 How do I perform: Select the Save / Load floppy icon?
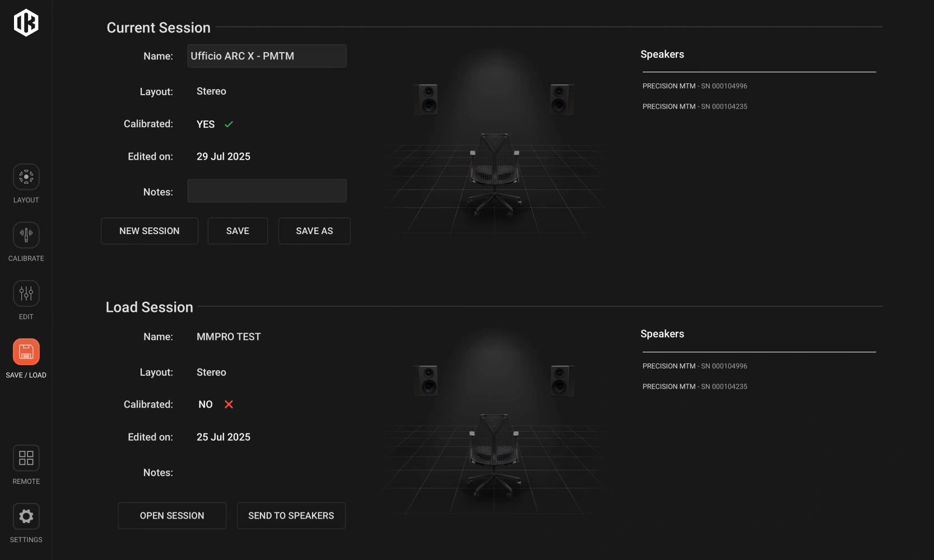[26, 352]
